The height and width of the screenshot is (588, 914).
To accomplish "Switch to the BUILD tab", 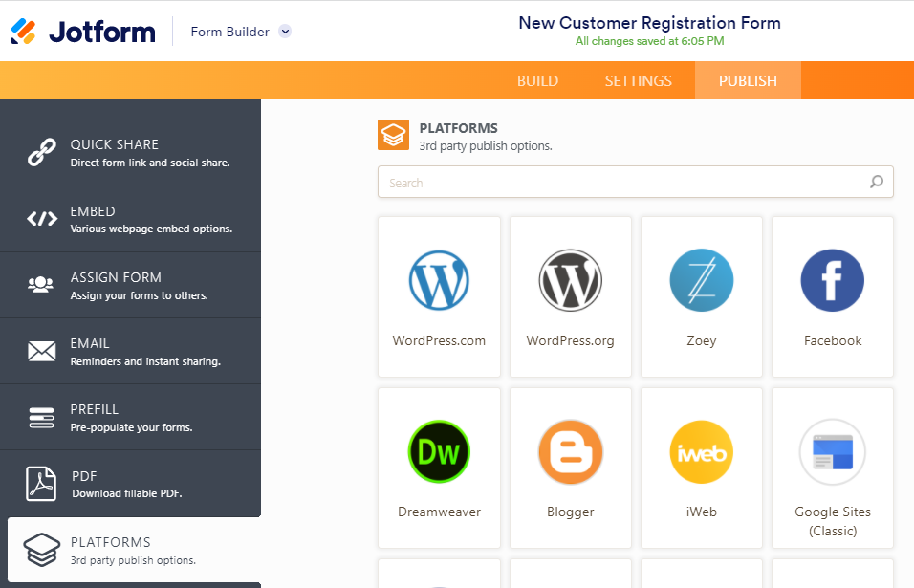I will coord(537,81).
